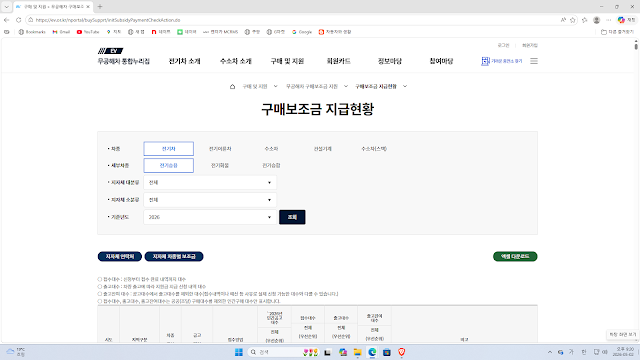This screenshot has height=360, width=640.
Task: Select the 전기승용 sub-type option
Action: coord(169,166)
